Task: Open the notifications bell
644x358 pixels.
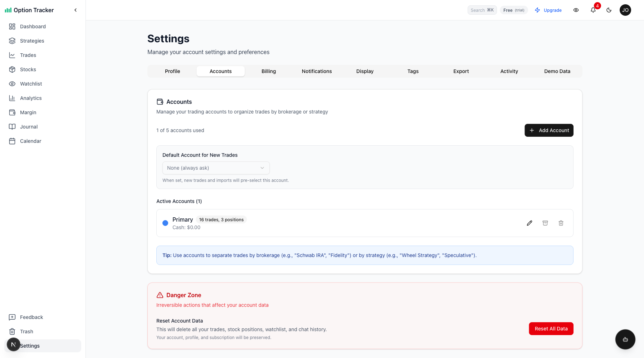Action: coord(593,10)
